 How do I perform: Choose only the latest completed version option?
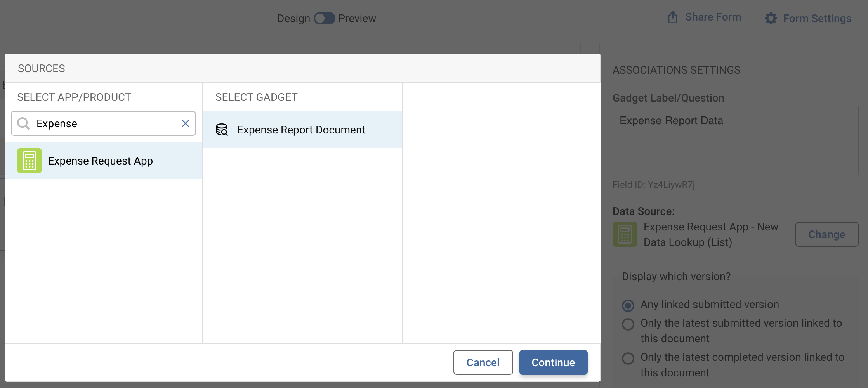click(628, 359)
